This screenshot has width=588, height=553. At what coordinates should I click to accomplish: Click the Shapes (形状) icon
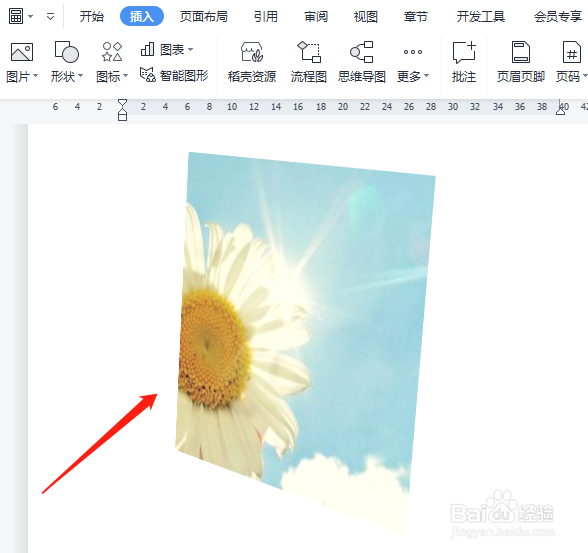pyautogui.click(x=66, y=52)
